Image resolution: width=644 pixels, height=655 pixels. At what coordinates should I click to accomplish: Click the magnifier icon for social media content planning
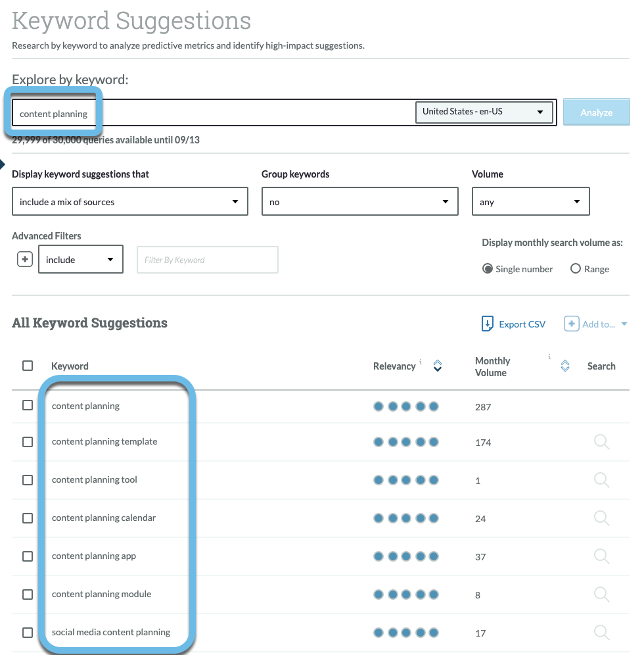tap(601, 633)
